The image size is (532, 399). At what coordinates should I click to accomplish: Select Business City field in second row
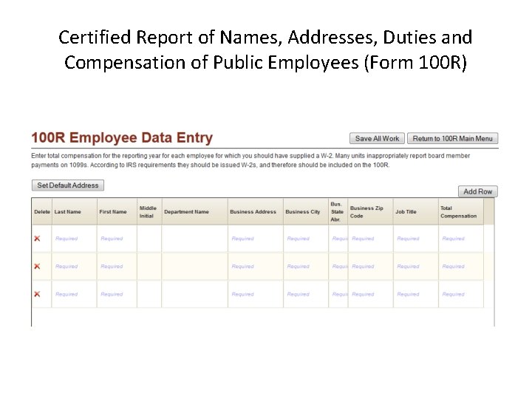306,266
